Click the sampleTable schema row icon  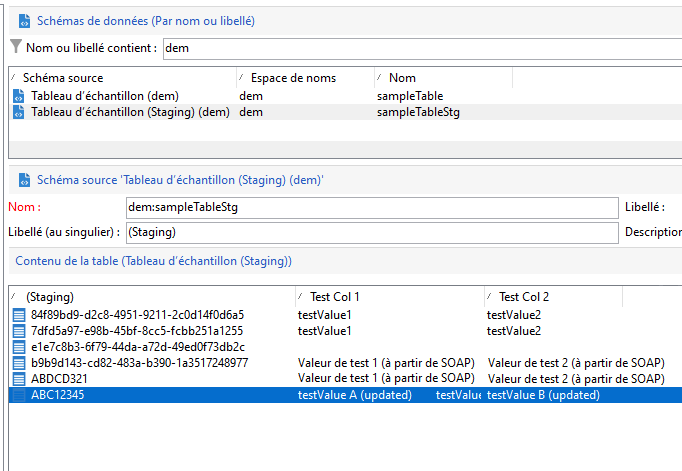(18, 96)
